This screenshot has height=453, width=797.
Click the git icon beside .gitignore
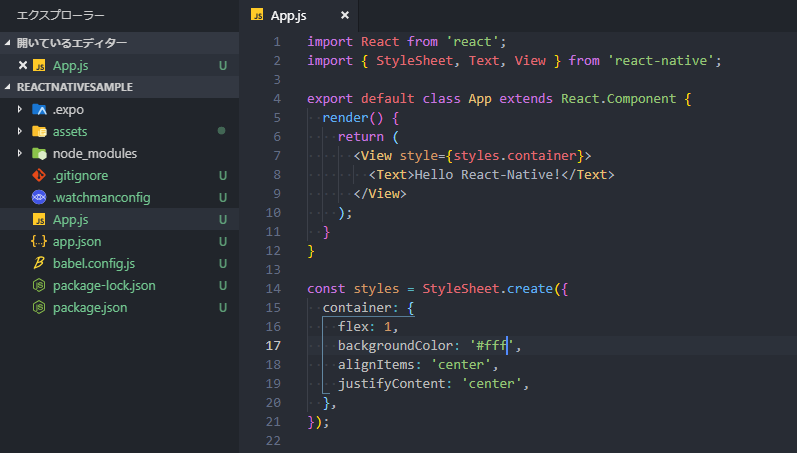pyautogui.click(x=39, y=175)
